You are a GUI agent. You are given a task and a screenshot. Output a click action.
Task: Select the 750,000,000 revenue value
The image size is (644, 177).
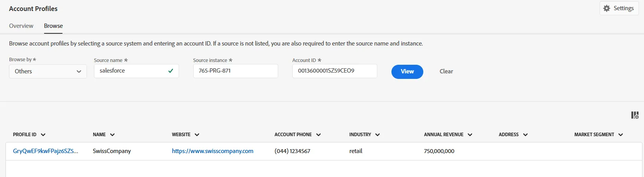439,151
